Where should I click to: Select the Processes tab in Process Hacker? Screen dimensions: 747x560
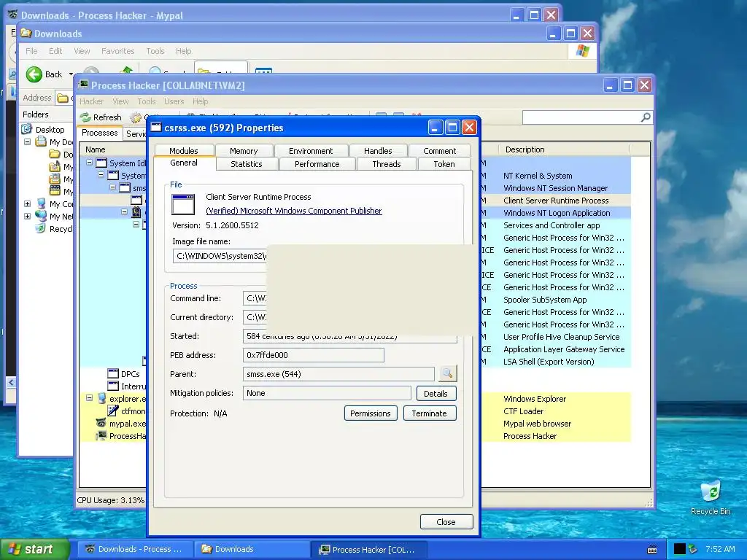pos(99,133)
